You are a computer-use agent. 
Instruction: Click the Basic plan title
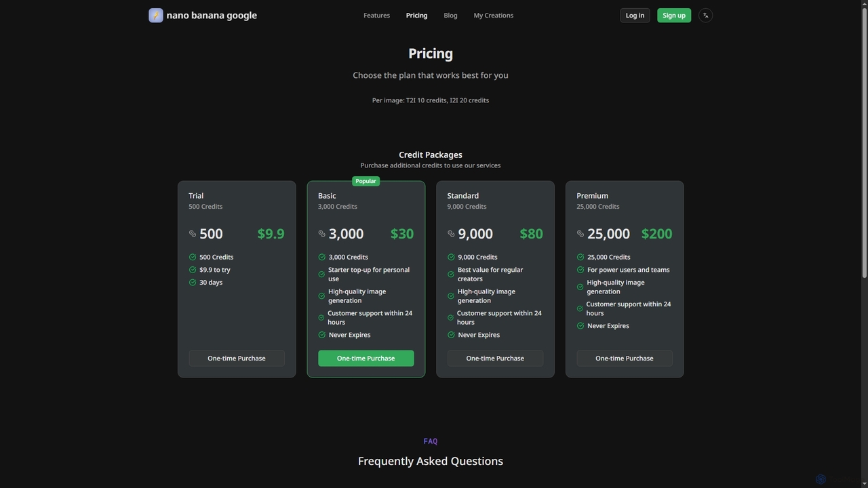pyautogui.click(x=327, y=196)
